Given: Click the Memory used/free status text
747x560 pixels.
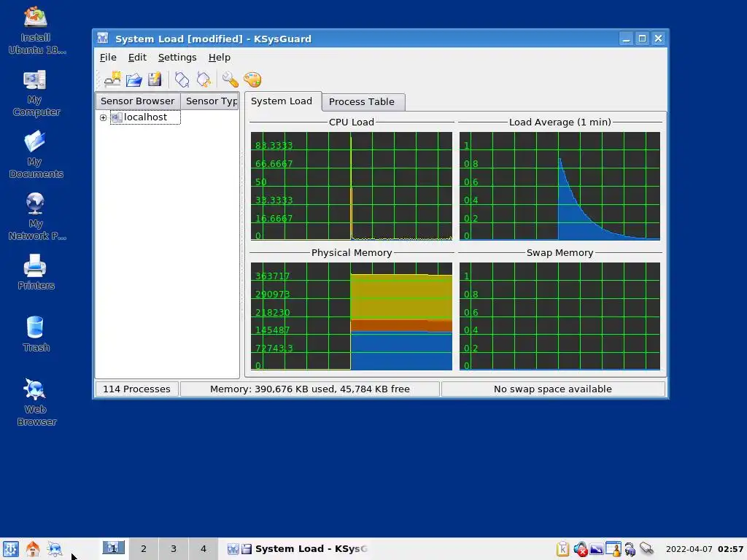Looking at the screenshot, I should pos(309,389).
